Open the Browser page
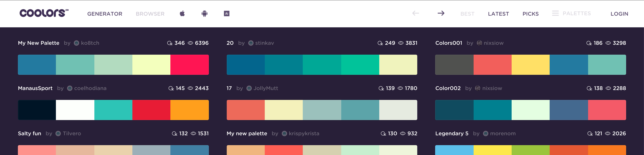Viewport: 644px width, 155px height. coord(150,14)
